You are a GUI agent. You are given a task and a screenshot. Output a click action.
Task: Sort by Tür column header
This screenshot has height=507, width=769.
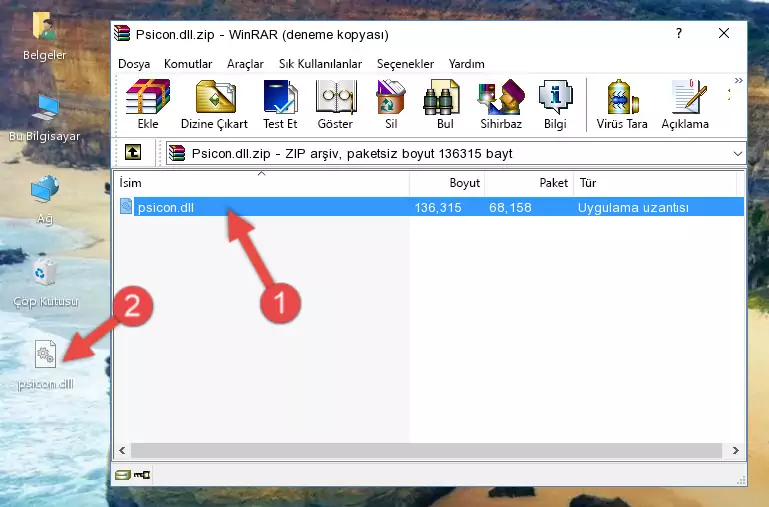(x=655, y=183)
